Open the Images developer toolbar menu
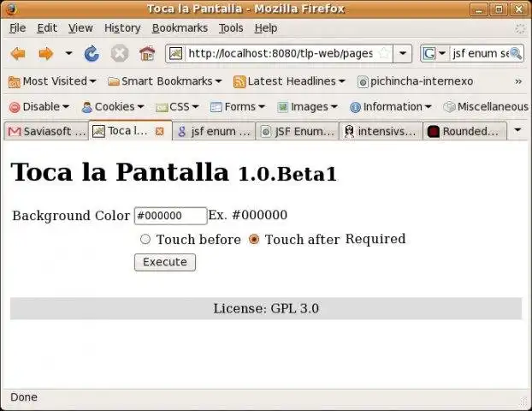The image size is (532, 411). coord(307,107)
